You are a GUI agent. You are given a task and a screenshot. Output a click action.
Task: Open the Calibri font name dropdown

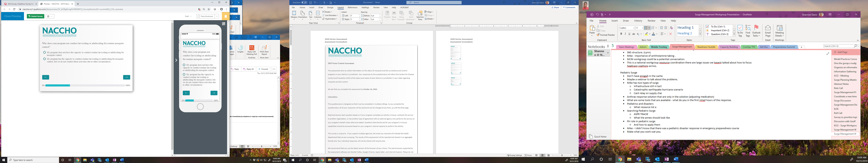pos(634,28)
